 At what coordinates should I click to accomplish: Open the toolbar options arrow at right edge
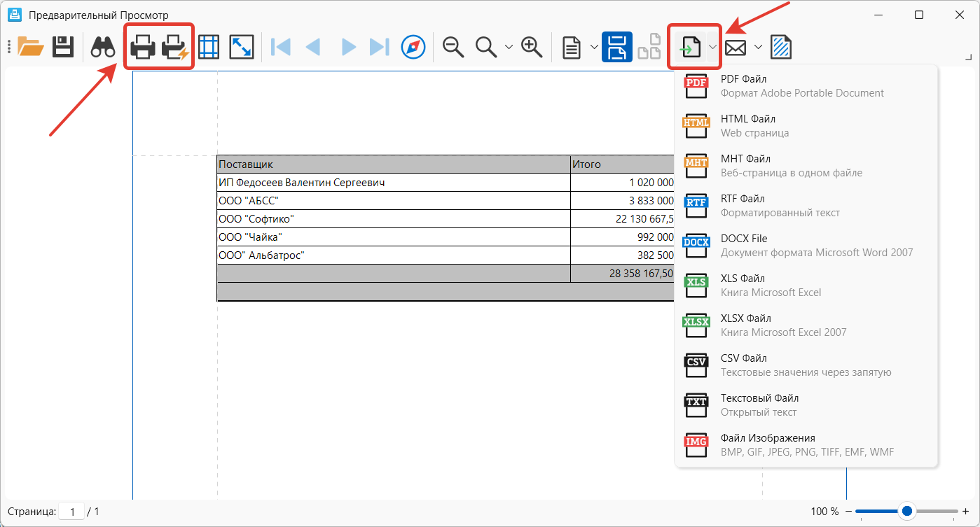970,57
